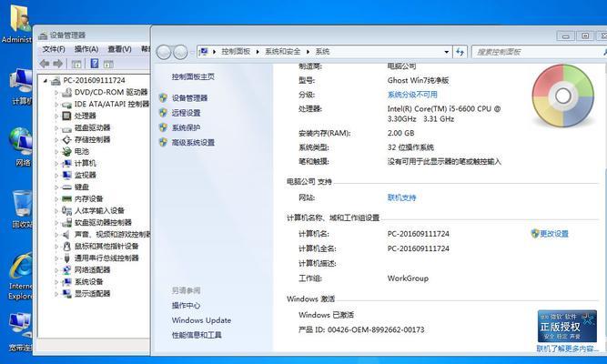The image size is (607, 364).
Task: Click the 人体学输入设备 HID icon
Action: coord(67,210)
